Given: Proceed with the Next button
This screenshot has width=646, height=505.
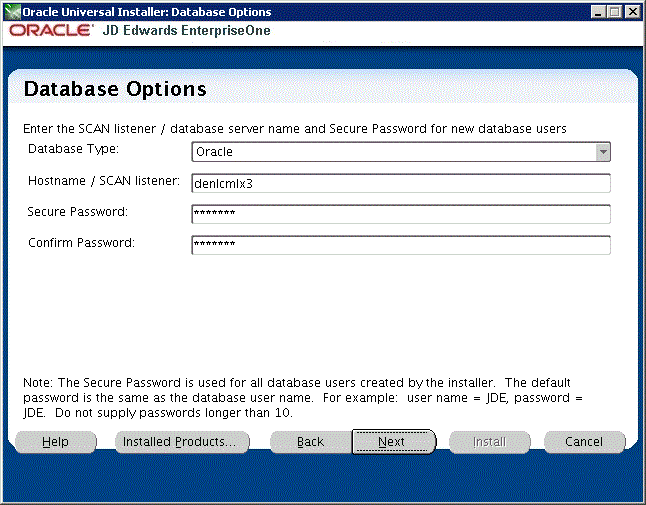Looking at the screenshot, I should point(393,442).
